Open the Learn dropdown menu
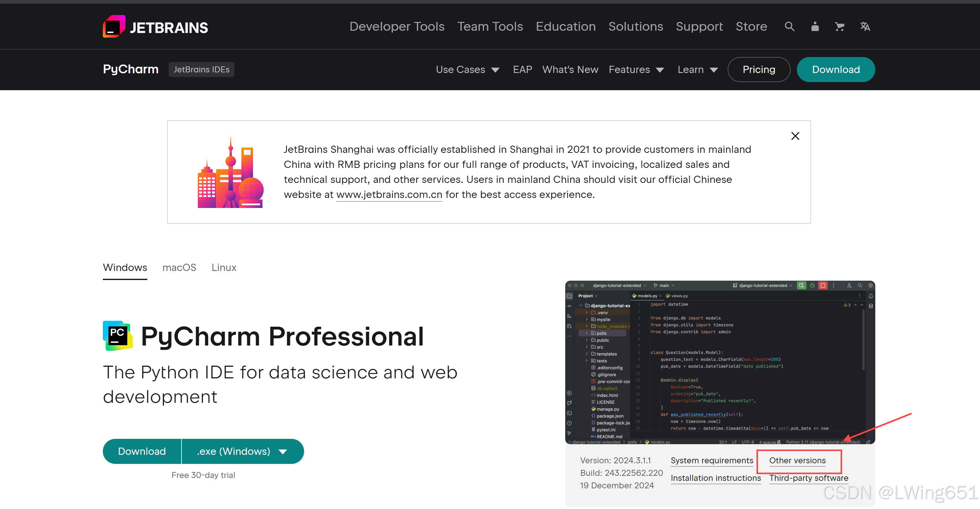The image size is (980, 509). (697, 70)
